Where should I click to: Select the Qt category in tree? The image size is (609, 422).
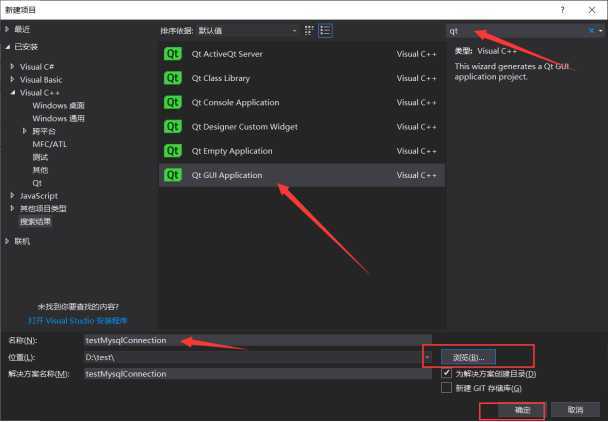pyautogui.click(x=37, y=183)
